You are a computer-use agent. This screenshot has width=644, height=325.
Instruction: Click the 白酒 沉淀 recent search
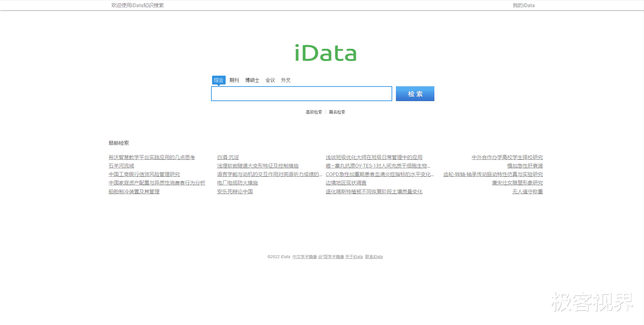[x=228, y=157]
